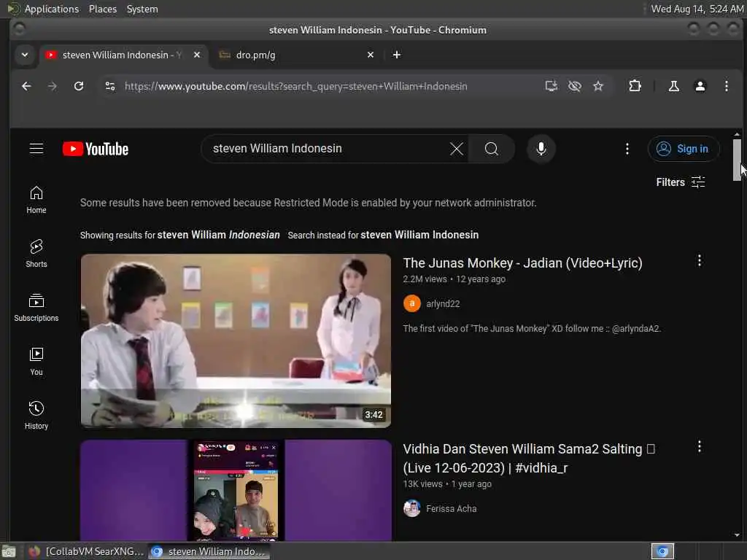
Task: Open options menu for Vidhia video
Action: (x=699, y=446)
